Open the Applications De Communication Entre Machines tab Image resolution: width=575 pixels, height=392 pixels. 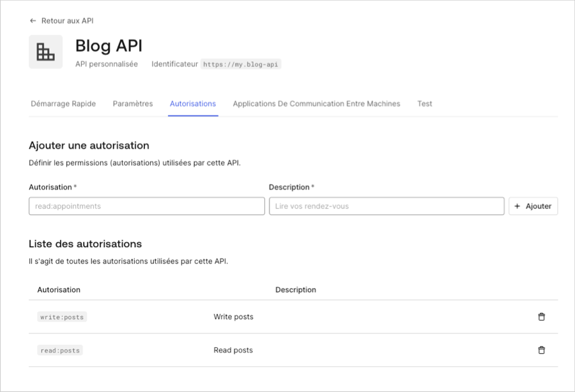316,103
